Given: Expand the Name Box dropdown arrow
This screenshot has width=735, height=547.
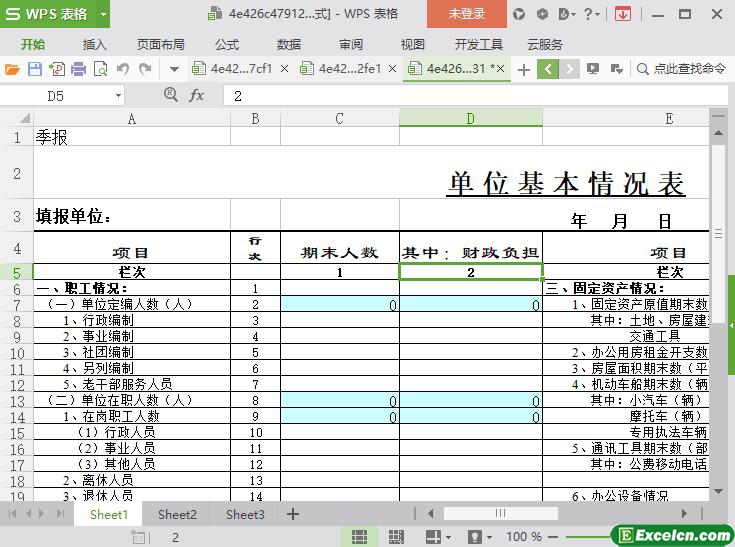Looking at the screenshot, I should coord(118,96).
